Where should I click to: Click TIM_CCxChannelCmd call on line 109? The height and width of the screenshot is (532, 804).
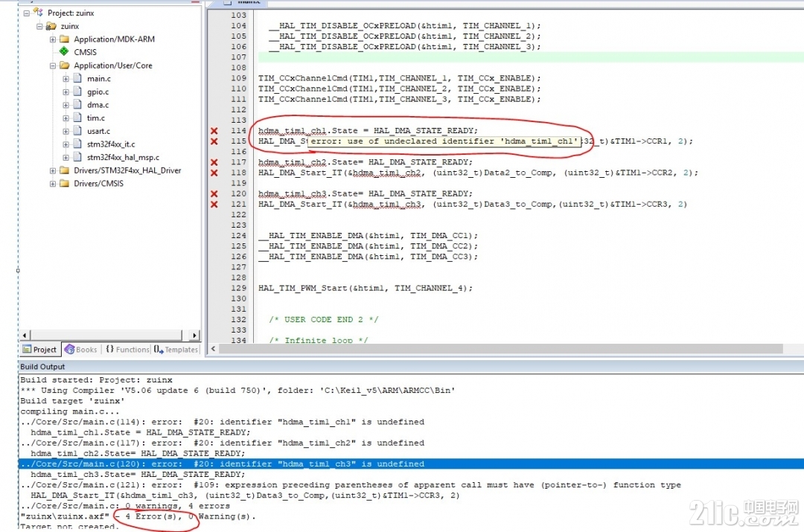pos(400,78)
